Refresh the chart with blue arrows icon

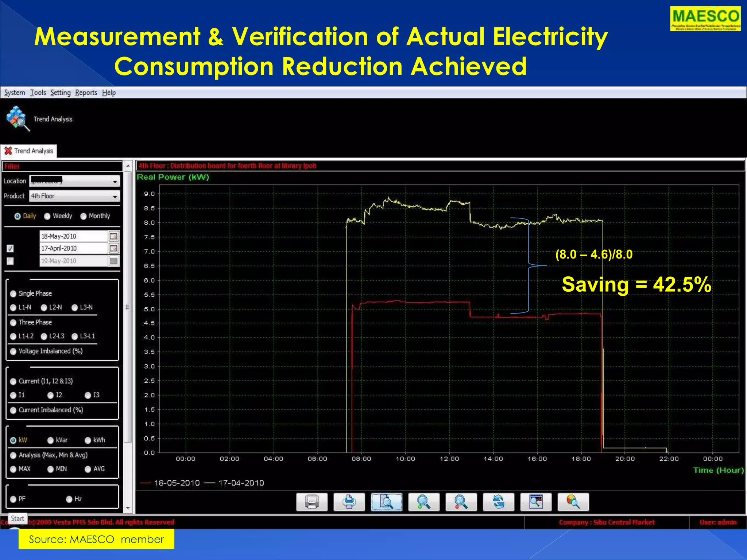click(499, 502)
